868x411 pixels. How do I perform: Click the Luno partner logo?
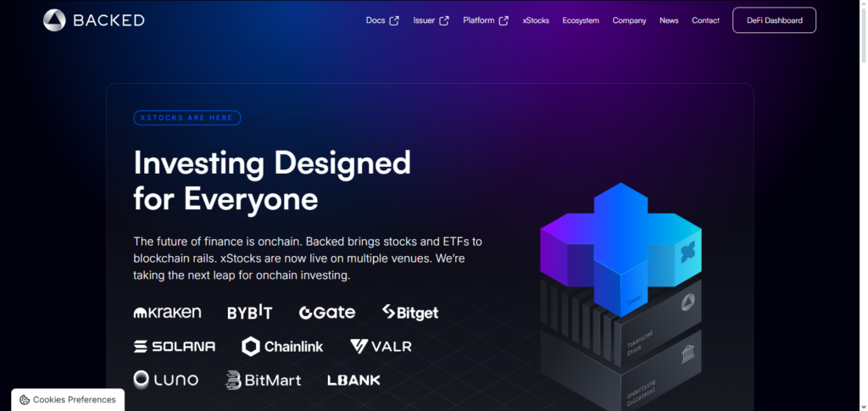pos(166,380)
